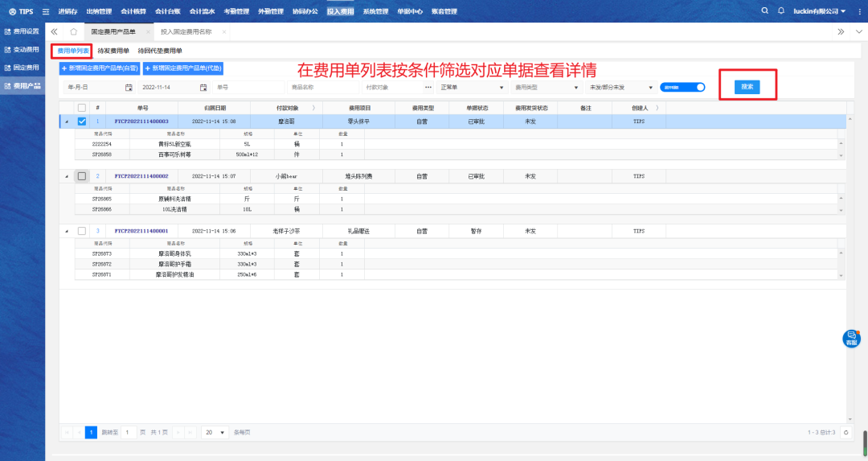Click the 单号 input field
Screen dimensions: 868x461
click(x=249, y=87)
